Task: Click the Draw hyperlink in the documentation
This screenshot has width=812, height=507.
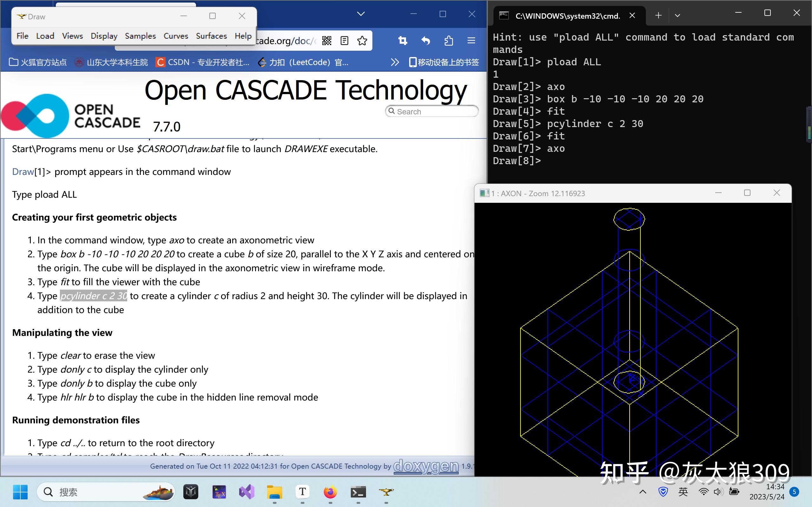Action: point(22,171)
